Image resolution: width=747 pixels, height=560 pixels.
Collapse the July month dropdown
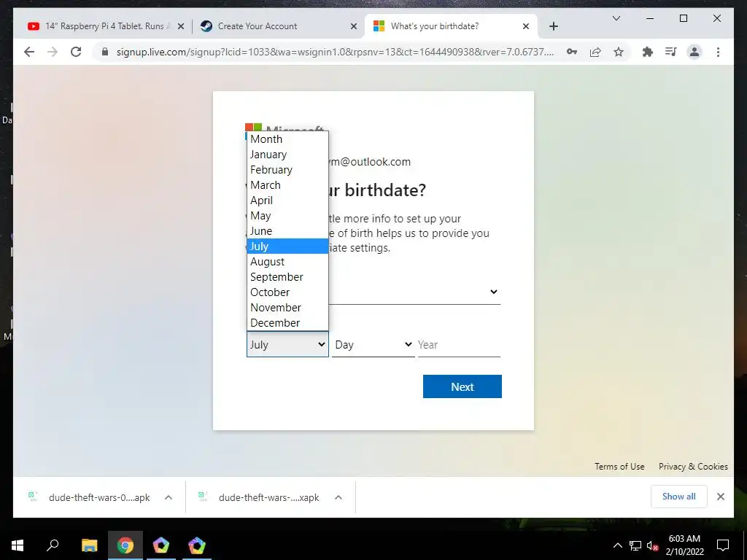click(287, 344)
